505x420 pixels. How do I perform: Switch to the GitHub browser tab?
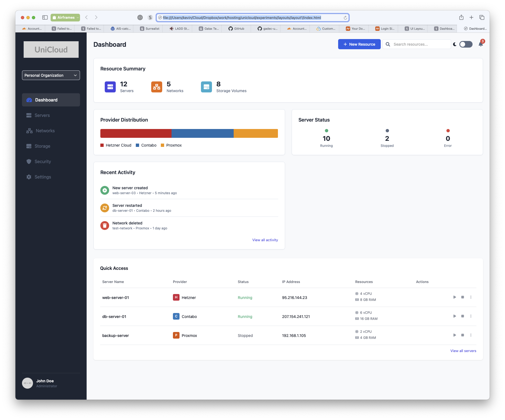pyautogui.click(x=236, y=29)
